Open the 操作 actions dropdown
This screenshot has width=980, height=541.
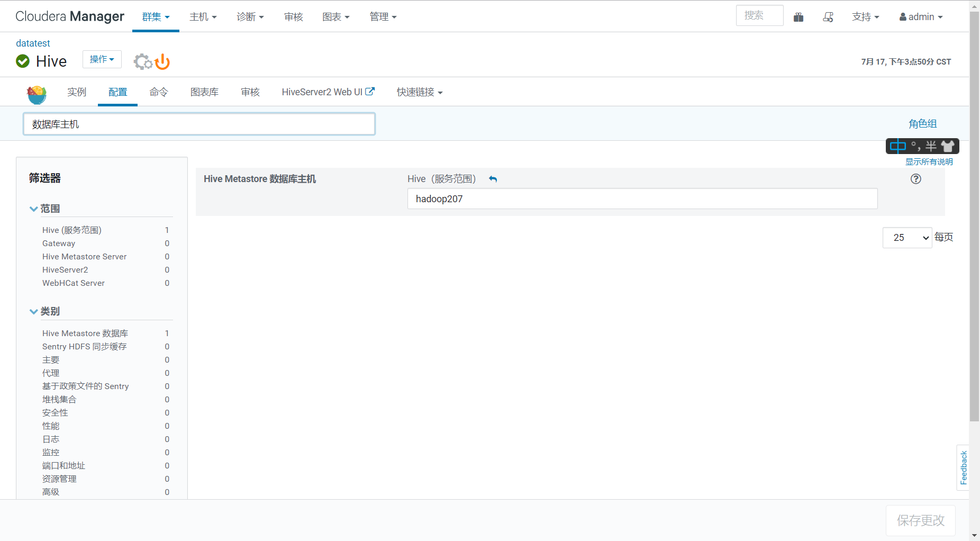click(x=102, y=59)
